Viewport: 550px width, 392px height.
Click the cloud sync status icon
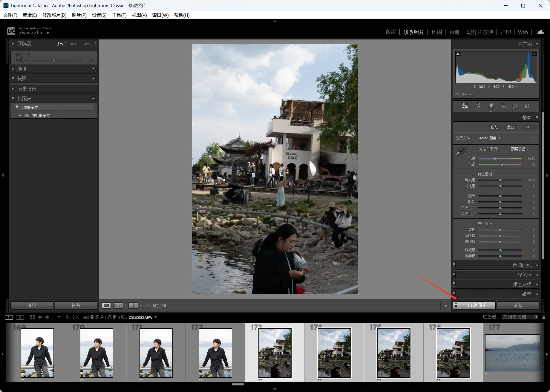(x=540, y=32)
